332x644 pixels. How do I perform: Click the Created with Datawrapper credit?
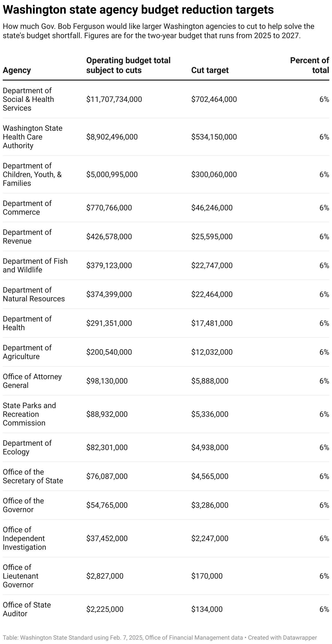point(282,637)
